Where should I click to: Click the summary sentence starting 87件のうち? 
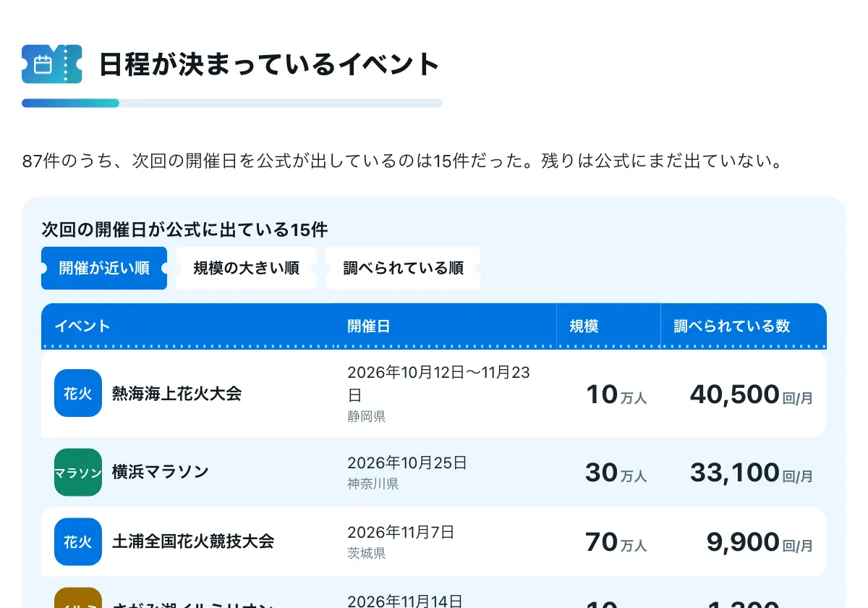pyautogui.click(x=404, y=161)
